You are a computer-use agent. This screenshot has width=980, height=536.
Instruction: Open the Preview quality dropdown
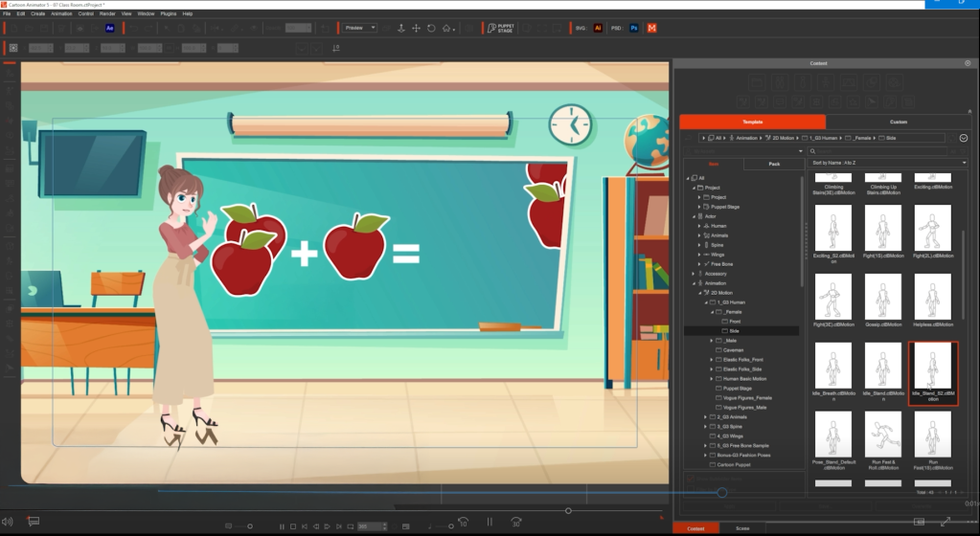tap(360, 29)
